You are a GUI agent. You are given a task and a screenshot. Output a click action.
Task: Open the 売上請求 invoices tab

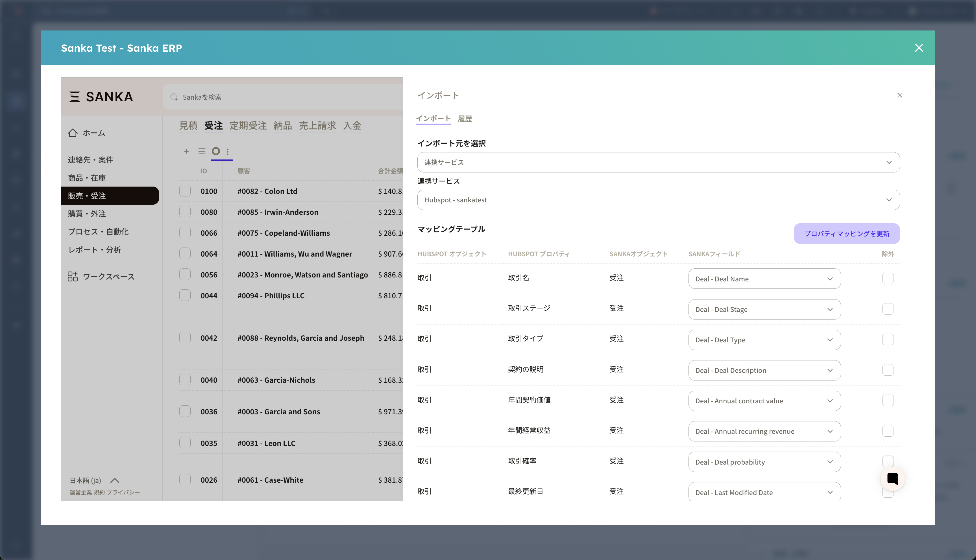click(317, 126)
